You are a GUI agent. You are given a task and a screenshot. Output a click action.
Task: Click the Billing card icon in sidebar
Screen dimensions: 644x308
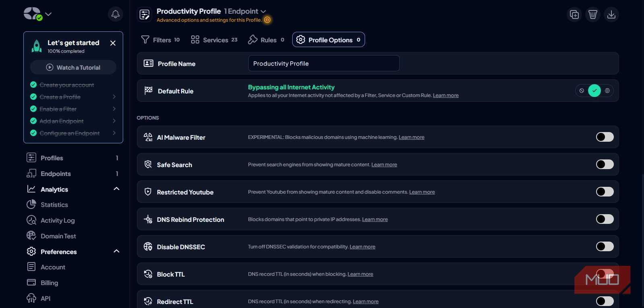point(31,283)
